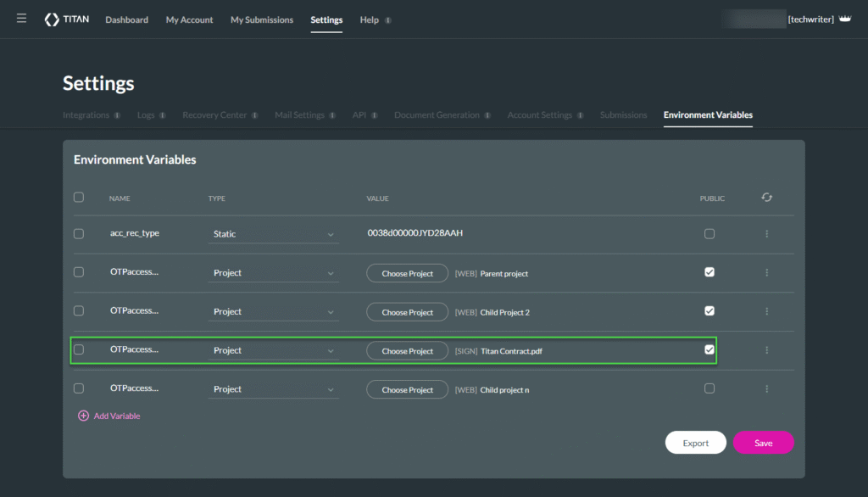Screen dimensions: 868x497
Task: Tick the select-all checkbox in header
Action: [x=79, y=198]
